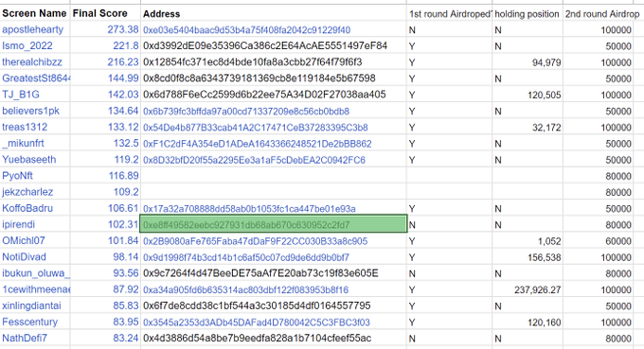644x349 pixels.
Task: Select the final score 273.38 cell
Action: [105, 29]
